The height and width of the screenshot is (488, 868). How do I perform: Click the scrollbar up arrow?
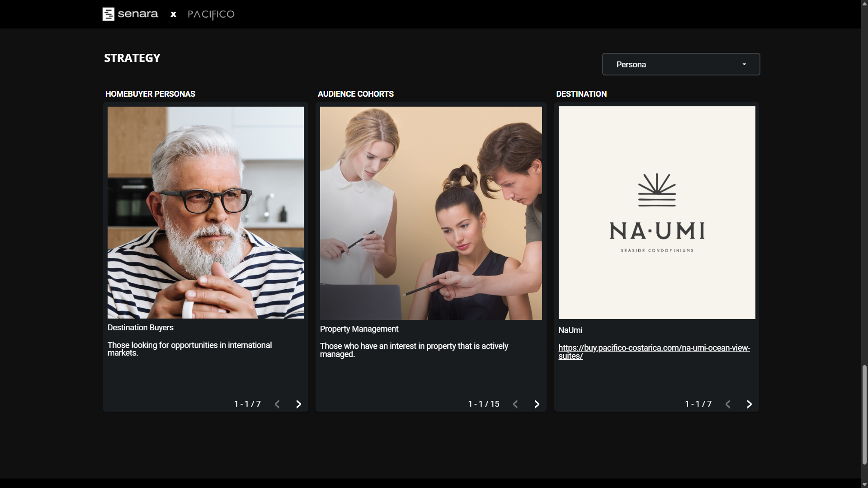pos(864,3)
